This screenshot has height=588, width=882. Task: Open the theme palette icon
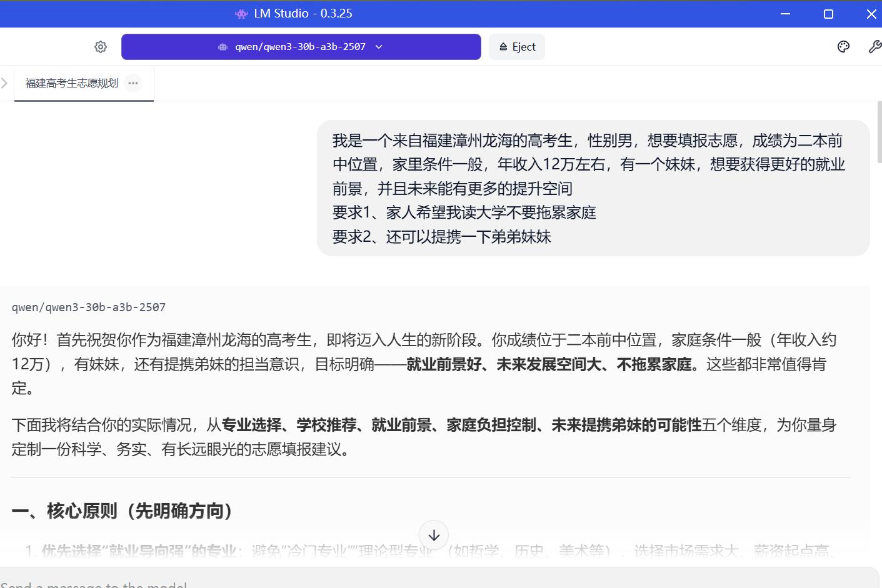click(843, 47)
